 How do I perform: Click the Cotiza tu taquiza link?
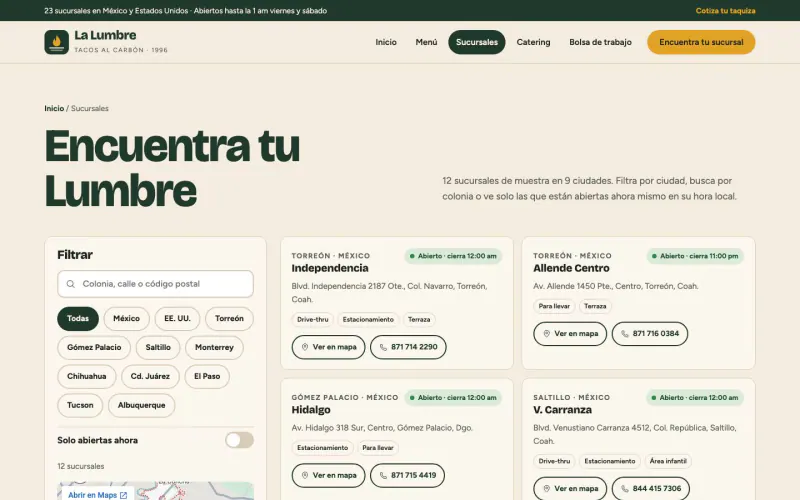click(x=726, y=11)
